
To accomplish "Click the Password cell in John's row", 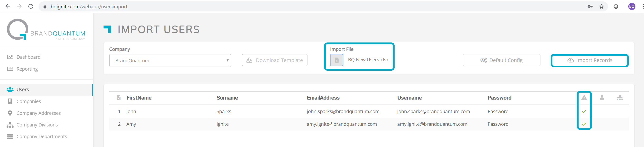I will click(498, 111).
